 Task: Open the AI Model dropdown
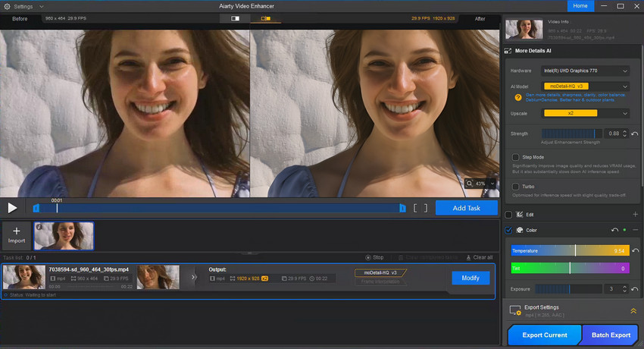tap(585, 86)
